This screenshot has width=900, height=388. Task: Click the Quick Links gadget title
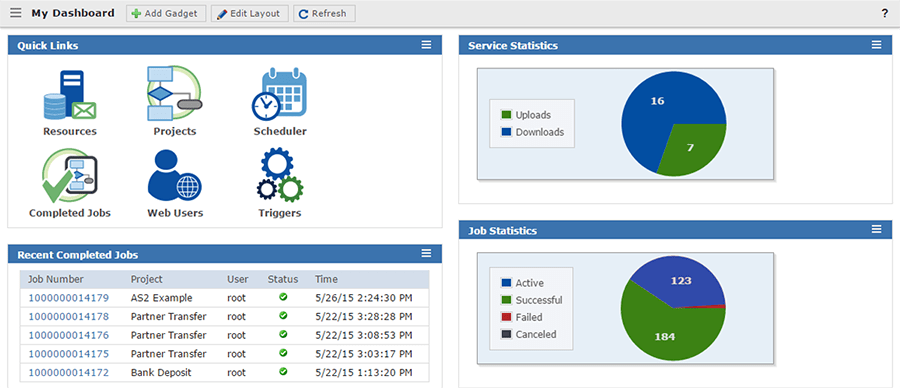[48, 45]
